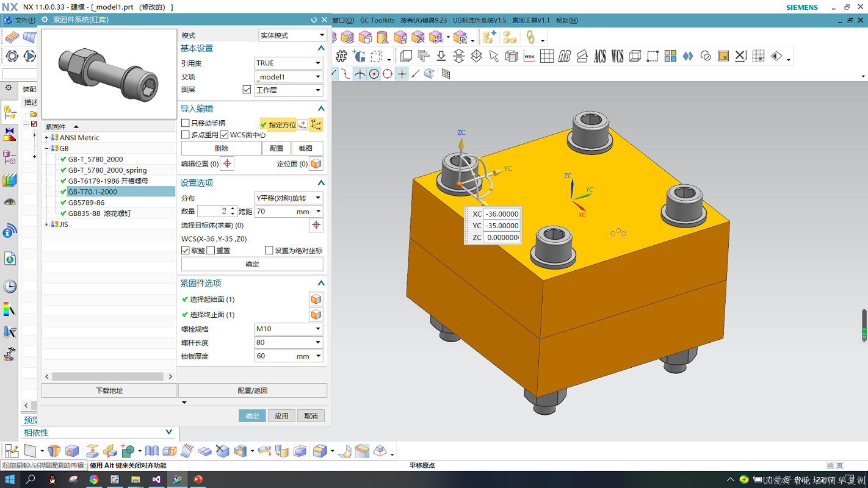Click the orientation dialog icon beside 指定方位

click(x=303, y=124)
